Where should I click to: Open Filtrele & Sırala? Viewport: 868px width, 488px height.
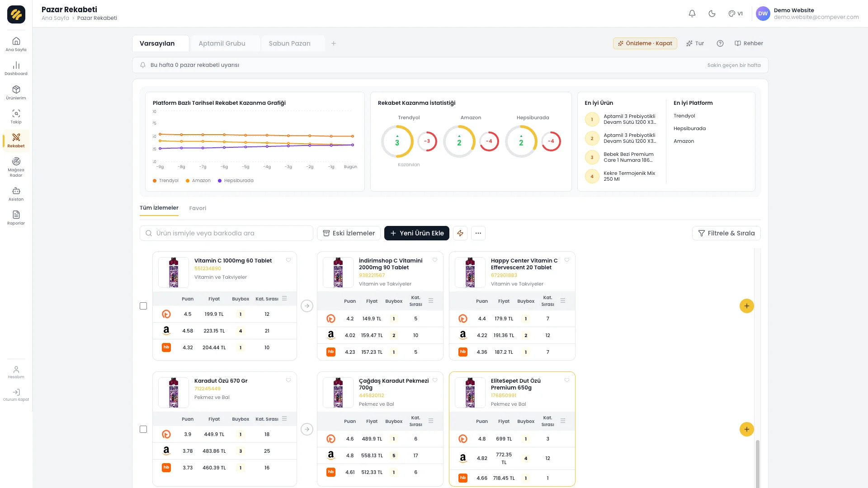pyautogui.click(x=726, y=233)
